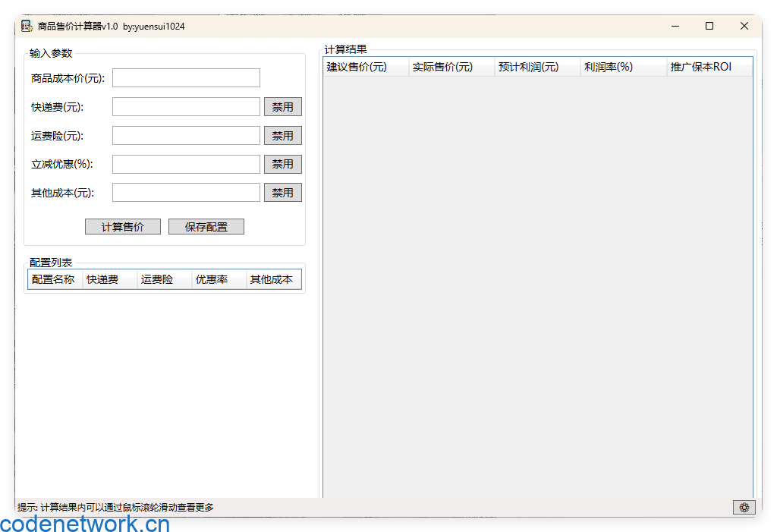The width and height of the screenshot is (777, 532).
Task: Click the 其他成本 input box
Action: (185, 192)
